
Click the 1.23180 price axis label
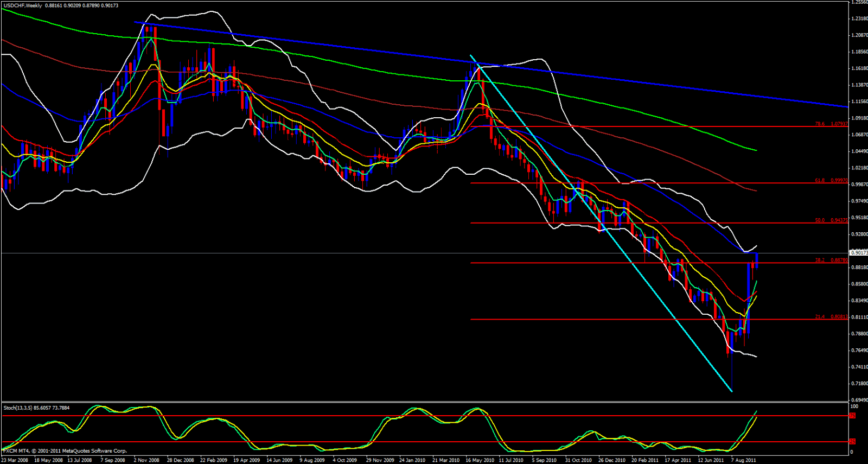click(x=859, y=18)
